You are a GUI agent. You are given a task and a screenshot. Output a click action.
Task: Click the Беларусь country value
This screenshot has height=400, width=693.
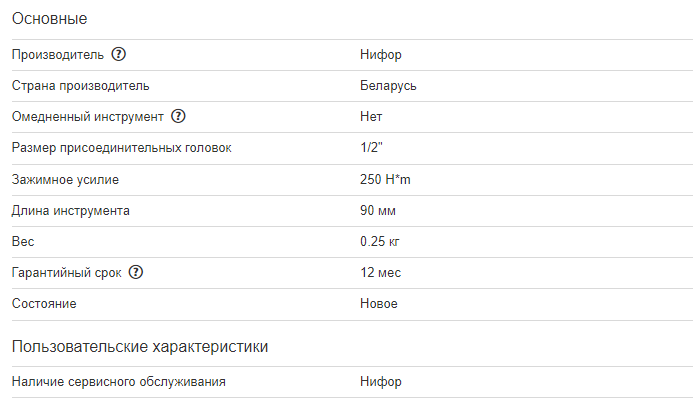(x=388, y=86)
